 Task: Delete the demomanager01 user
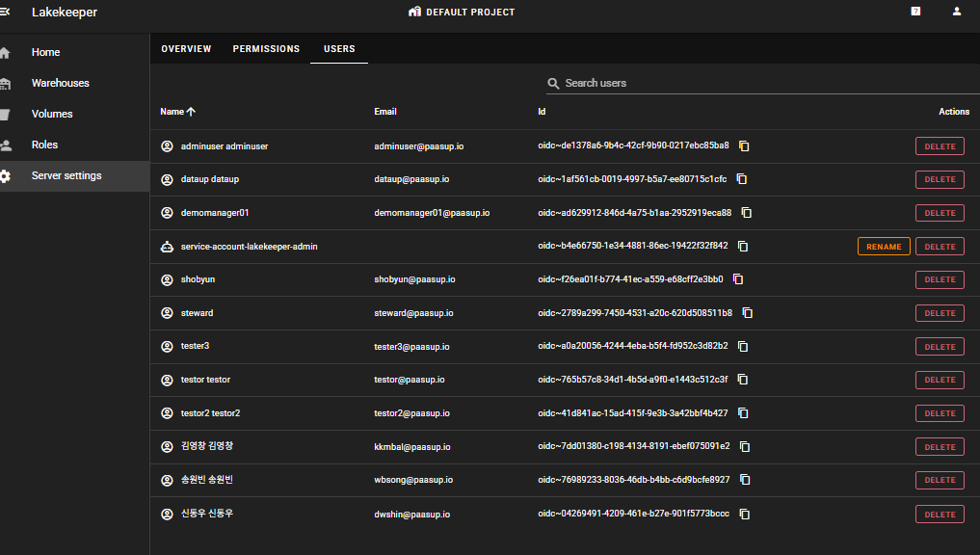coord(940,213)
